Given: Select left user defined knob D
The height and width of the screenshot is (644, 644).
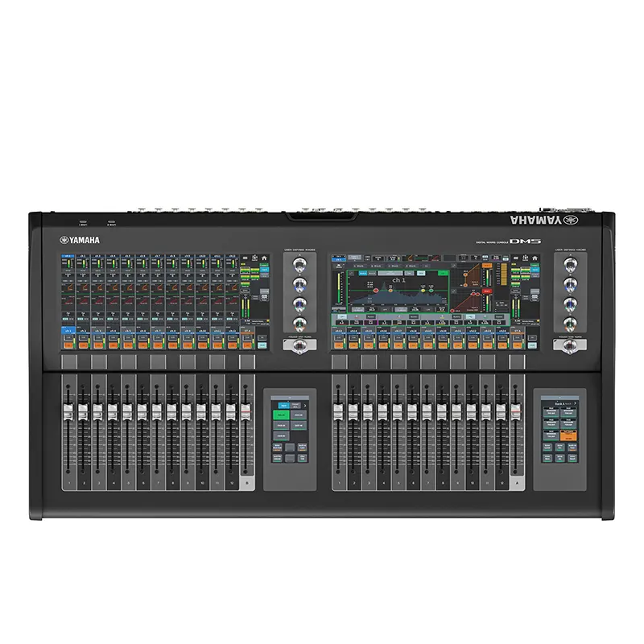Looking at the screenshot, I should coord(299,324).
